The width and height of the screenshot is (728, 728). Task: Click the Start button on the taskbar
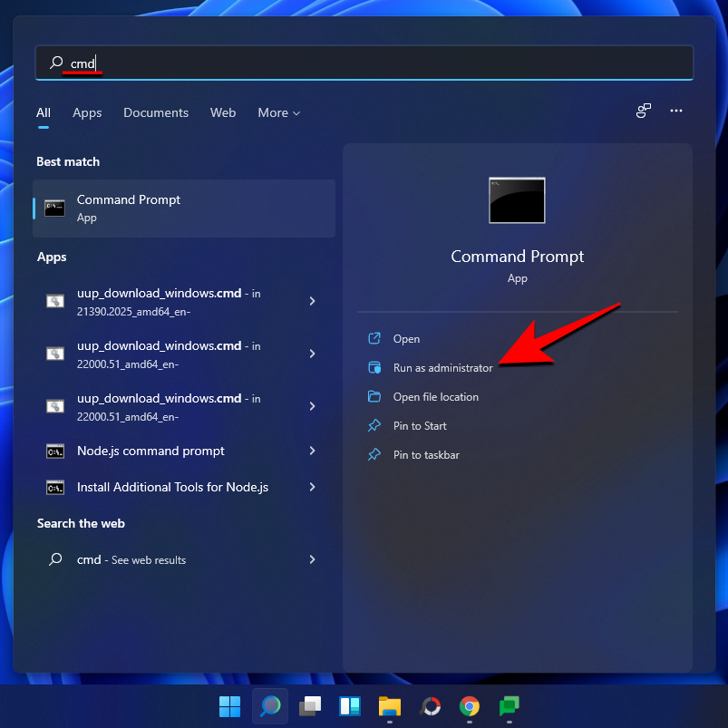(x=229, y=705)
